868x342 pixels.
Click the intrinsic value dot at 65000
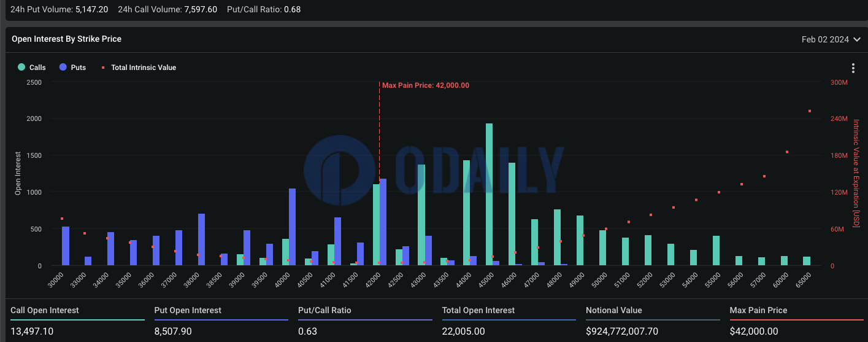tap(810, 111)
